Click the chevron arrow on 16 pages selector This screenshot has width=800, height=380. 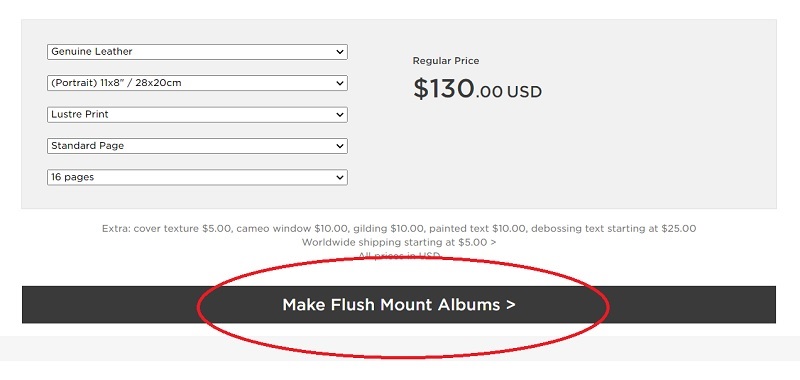click(x=340, y=178)
